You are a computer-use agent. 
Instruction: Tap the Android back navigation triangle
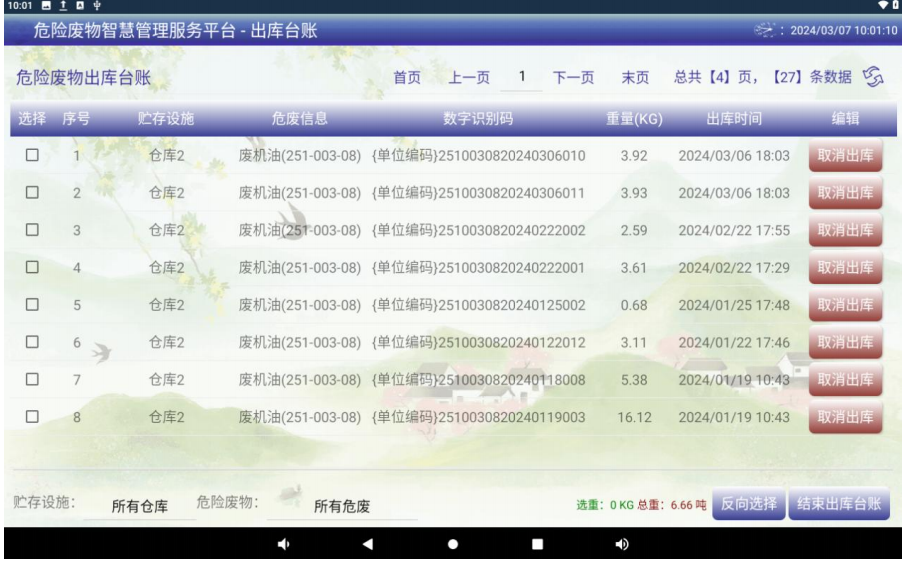[x=367, y=545]
